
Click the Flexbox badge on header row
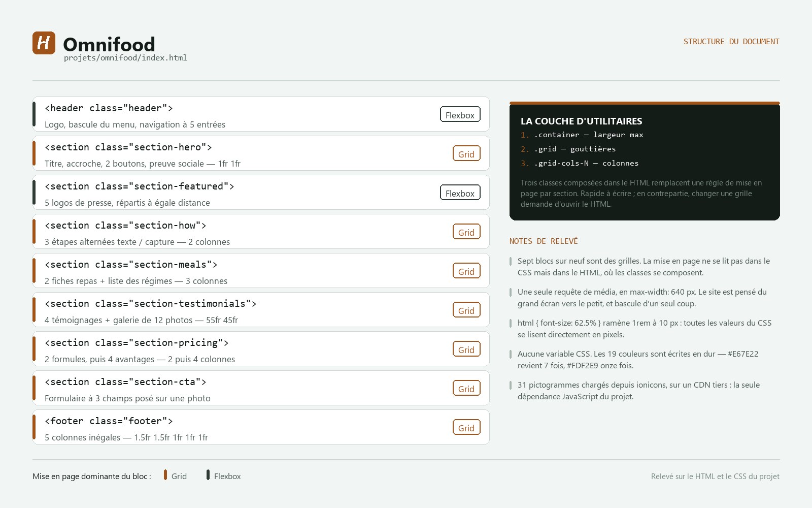460,114
